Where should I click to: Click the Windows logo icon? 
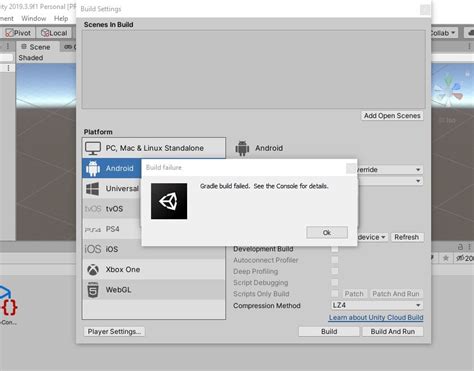coord(93,189)
